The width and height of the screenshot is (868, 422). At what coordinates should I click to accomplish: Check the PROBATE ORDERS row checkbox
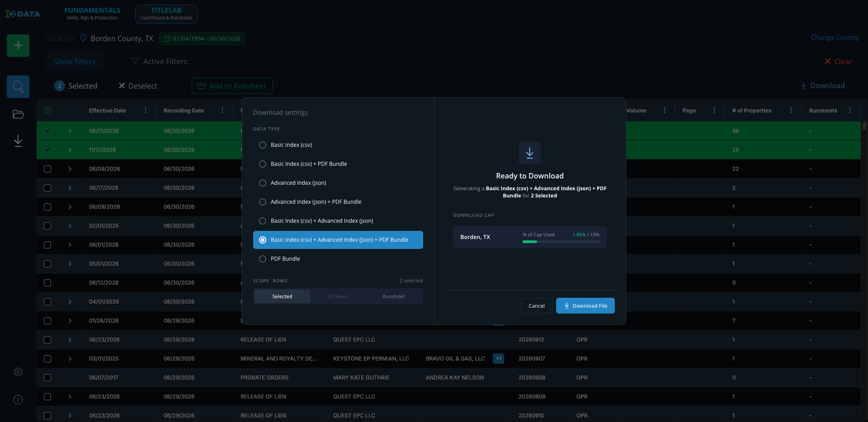click(x=47, y=378)
